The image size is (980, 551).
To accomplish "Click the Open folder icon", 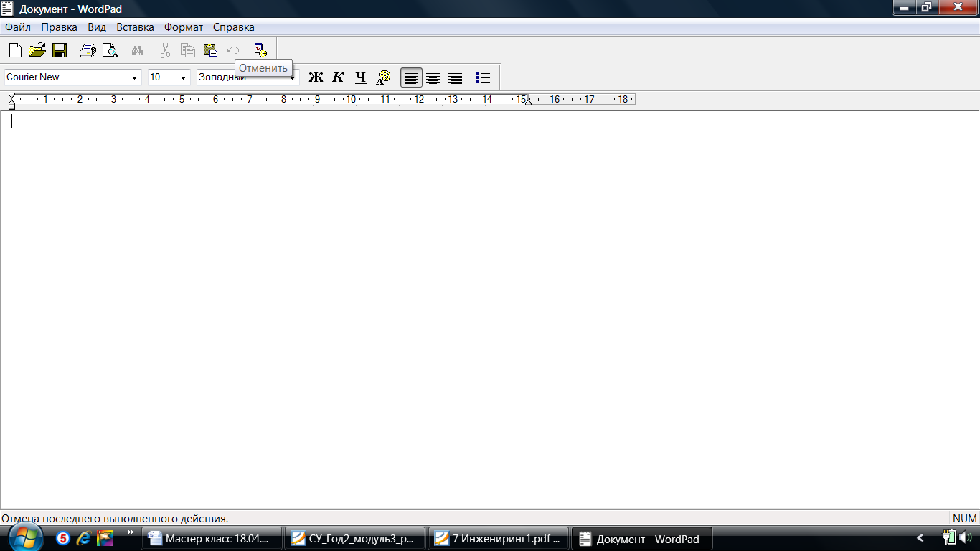I will point(37,50).
